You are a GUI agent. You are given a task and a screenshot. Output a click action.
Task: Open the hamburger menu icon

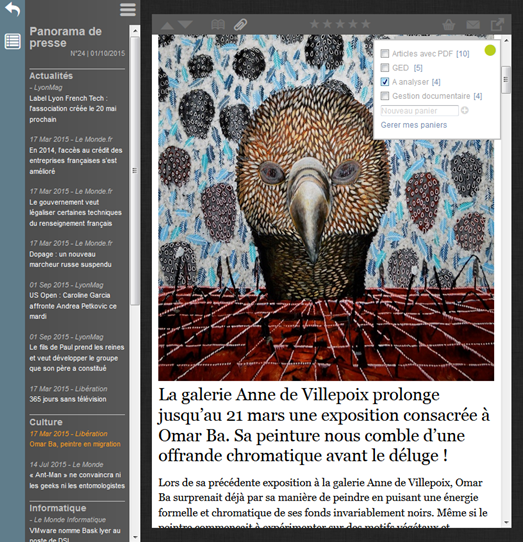pos(128,10)
